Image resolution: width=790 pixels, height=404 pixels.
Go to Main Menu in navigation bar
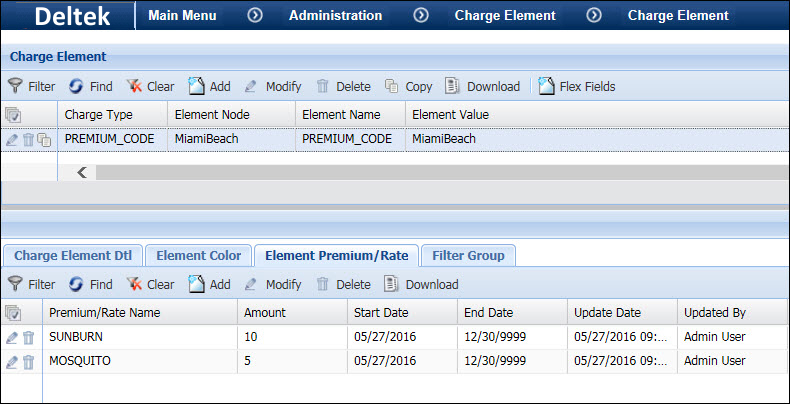[x=182, y=15]
